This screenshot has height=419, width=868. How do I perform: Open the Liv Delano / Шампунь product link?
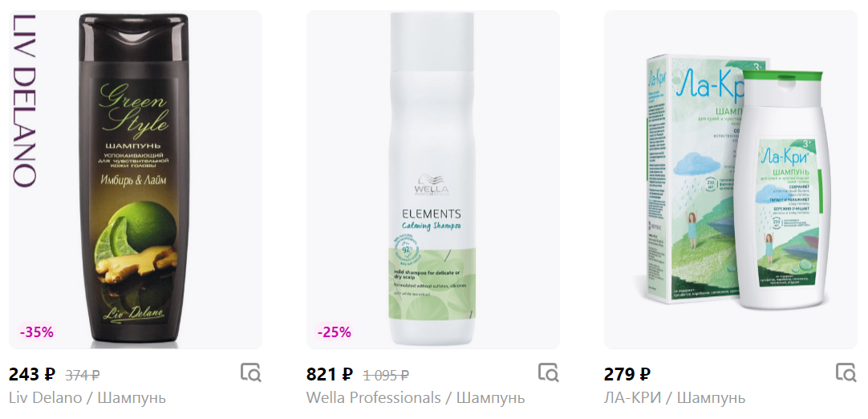click(87, 398)
